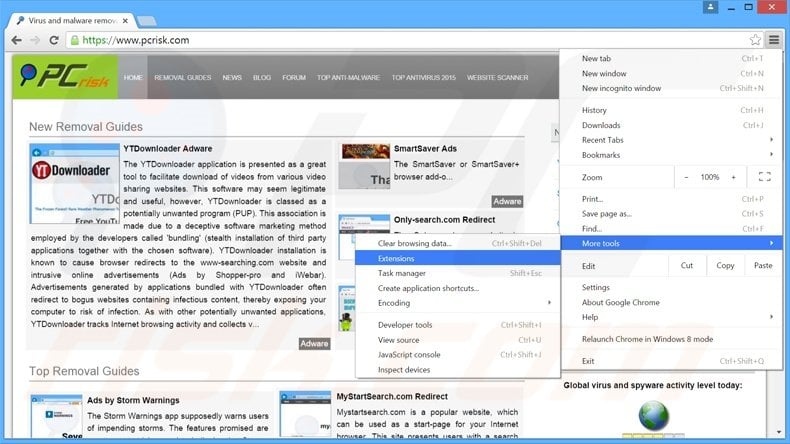
Task: Expand the Encoding submenu
Action: 457,303
